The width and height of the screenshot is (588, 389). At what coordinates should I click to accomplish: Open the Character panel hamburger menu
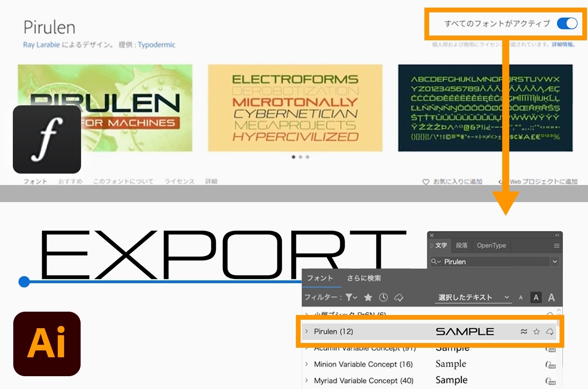[x=557, y=246]
